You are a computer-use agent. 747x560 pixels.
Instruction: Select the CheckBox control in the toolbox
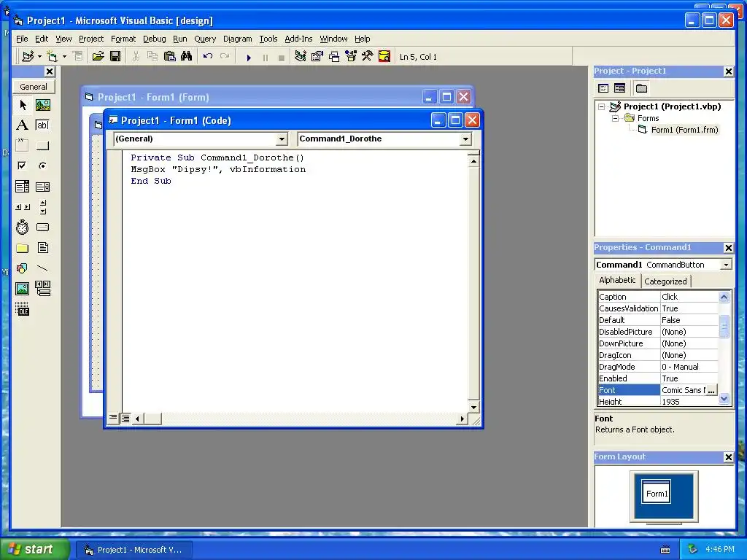(x=23, y=166)
